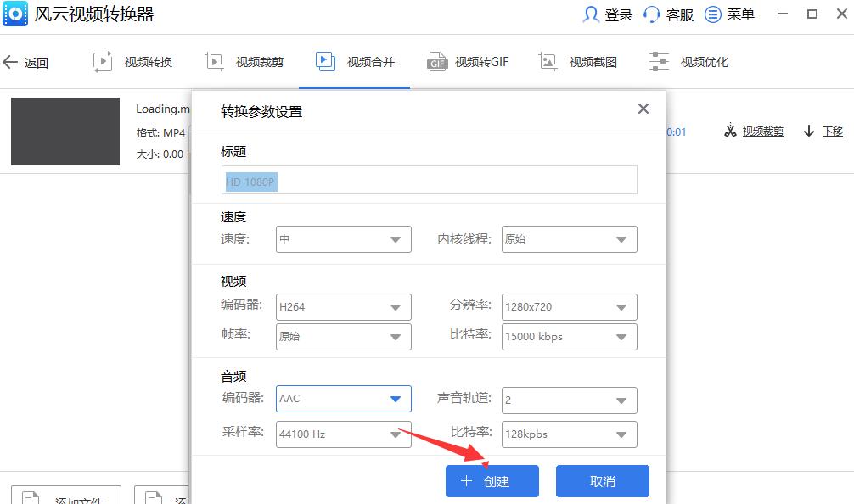854x504 pixels.
Task: Expand the 内核线程 dropdown
Action: click(569, 239)
